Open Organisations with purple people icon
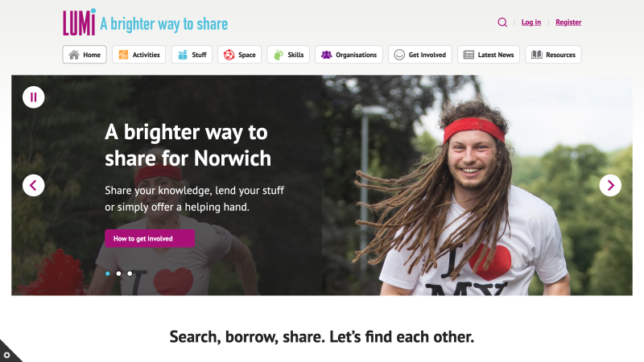Screen dimensions: 644x362 click(x=327, y=55)
